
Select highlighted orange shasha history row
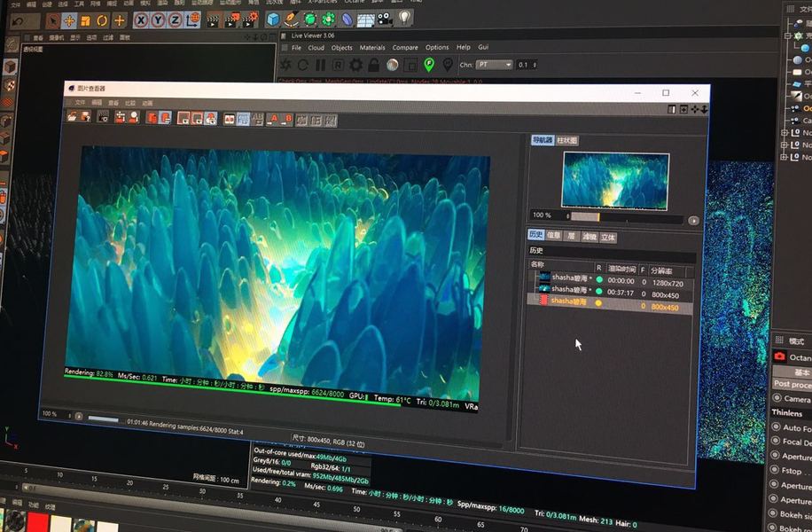[x=610, y=304]
